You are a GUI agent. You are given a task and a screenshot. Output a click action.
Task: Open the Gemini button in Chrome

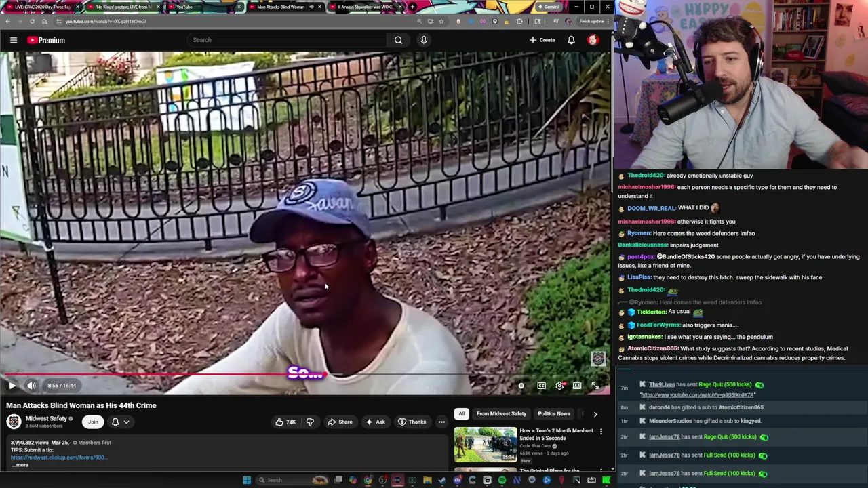click(548, 7)
